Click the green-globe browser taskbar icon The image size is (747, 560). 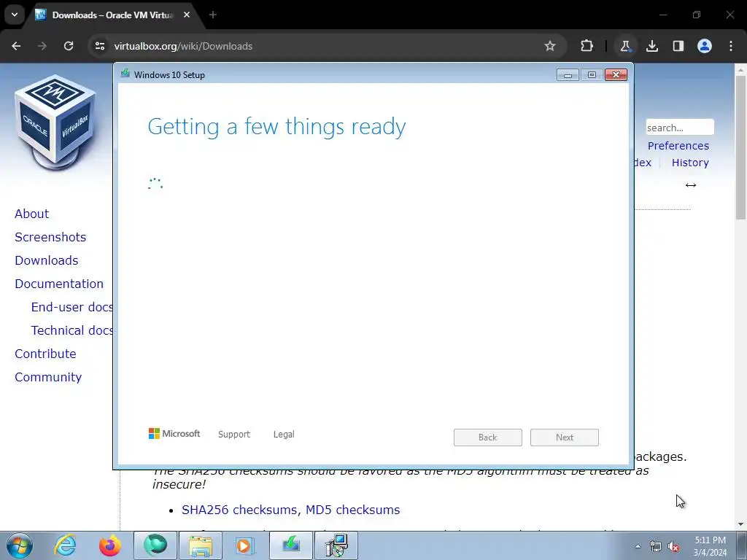pyautogui.click(x=155, y=545)
